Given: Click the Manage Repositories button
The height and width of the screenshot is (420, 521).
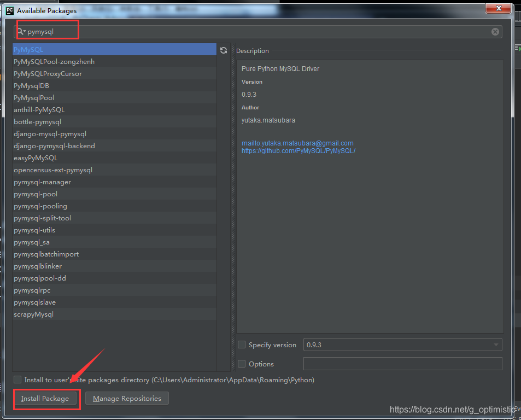Looking at the screenshot, I should 127,398.
